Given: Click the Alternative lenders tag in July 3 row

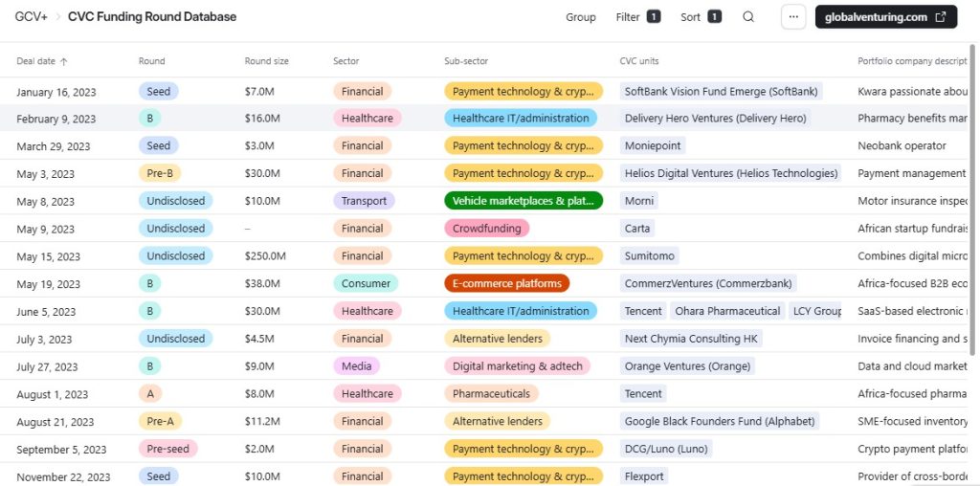Looking at the screenshot, I should pos(498,339).
